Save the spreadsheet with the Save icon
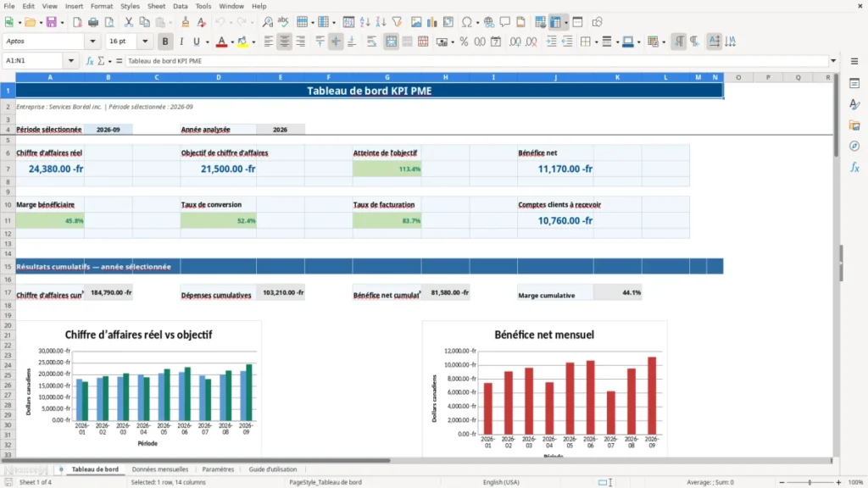868x488 pixels. 52,22
